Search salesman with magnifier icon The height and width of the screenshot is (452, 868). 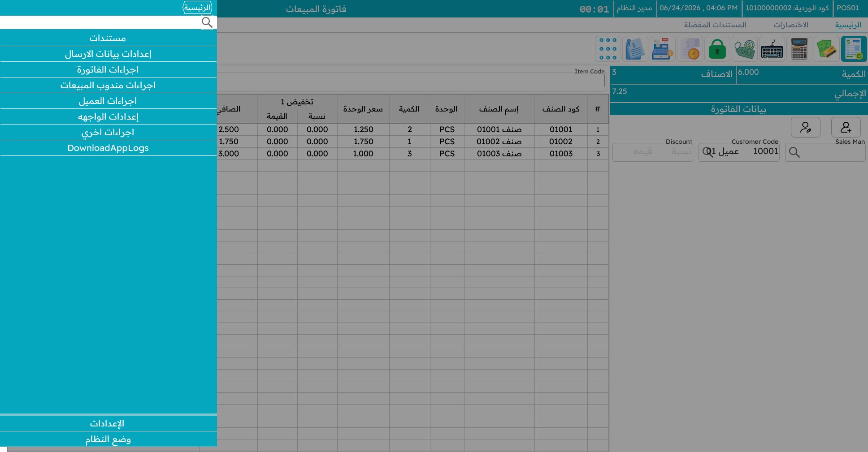click(794, 152)
